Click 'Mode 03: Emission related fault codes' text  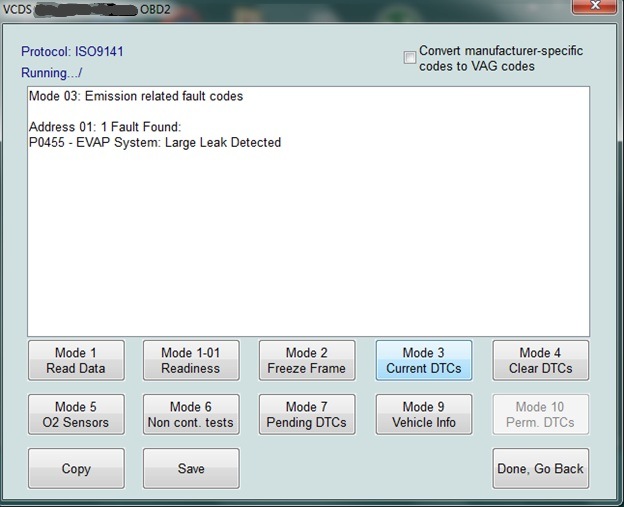[x=136, y=96]
